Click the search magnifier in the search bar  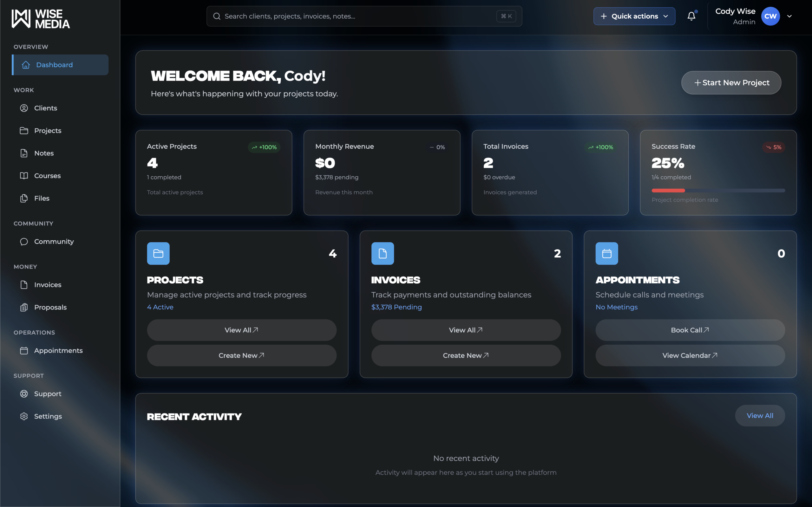pos(217,16)
